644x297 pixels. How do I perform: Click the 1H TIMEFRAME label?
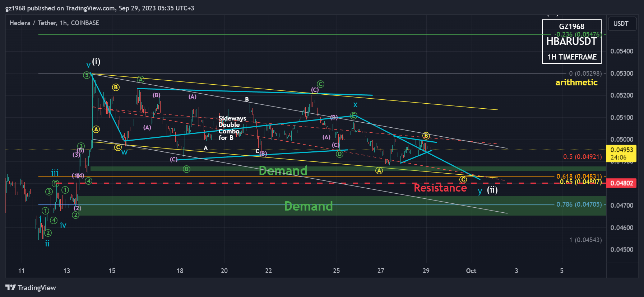(x=572, y=57)
